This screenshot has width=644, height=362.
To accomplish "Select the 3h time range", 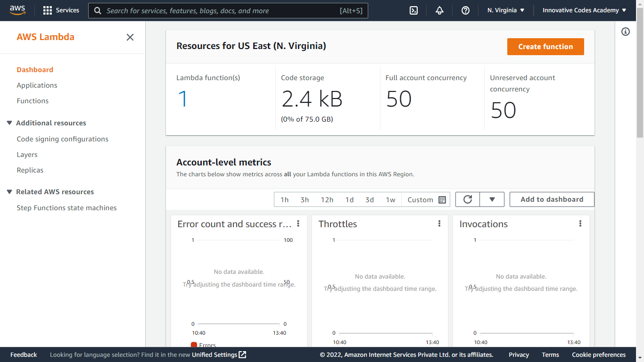I will [x=305, y=199].
